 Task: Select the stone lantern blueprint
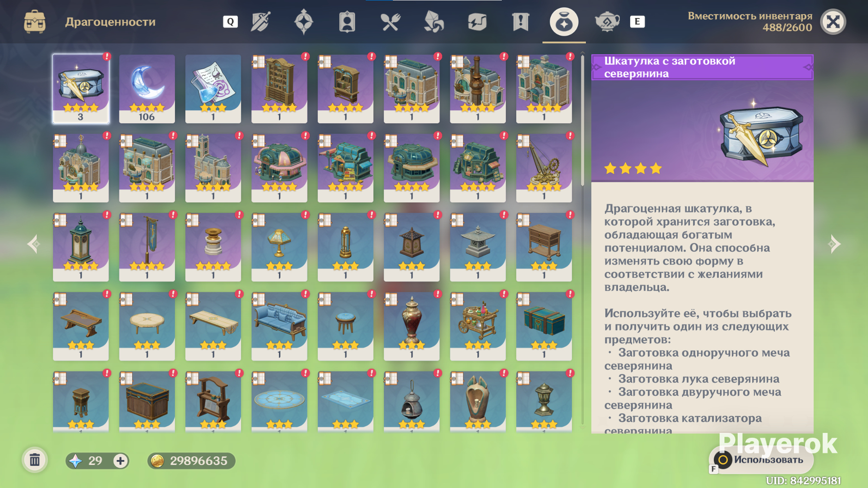click(478, 247)
